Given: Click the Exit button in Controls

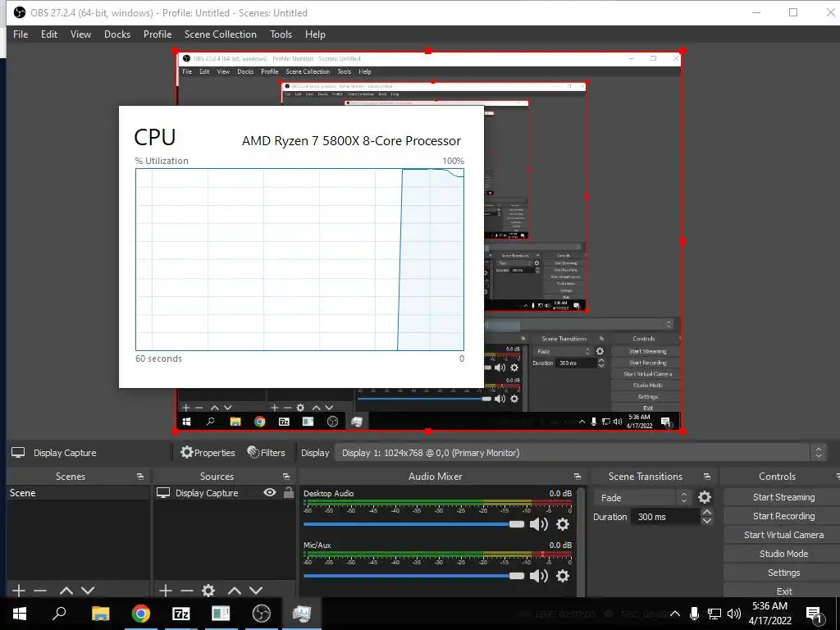Looking at the screenshot, I should (x=783, y=591).
